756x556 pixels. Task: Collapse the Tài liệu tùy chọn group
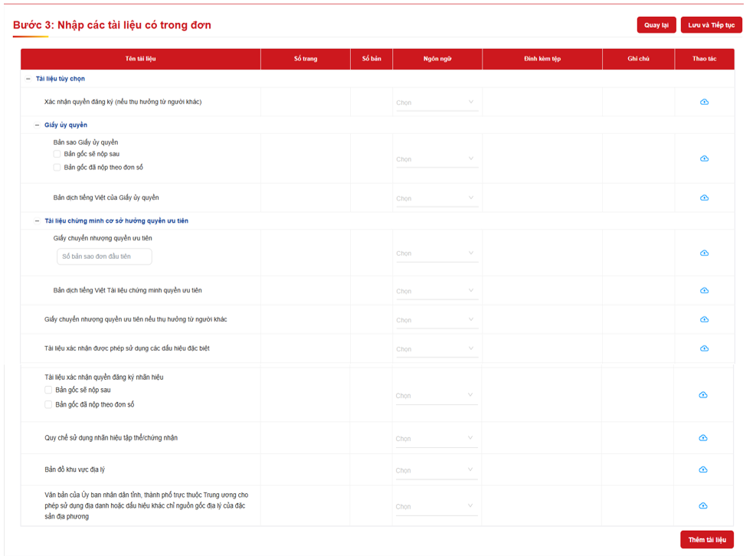tap(28, 79)
